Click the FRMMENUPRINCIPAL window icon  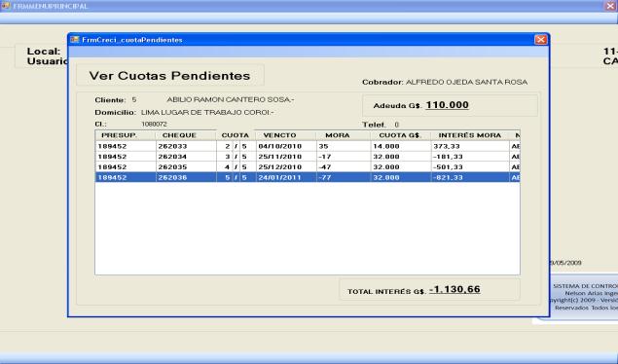pos(5,6)
